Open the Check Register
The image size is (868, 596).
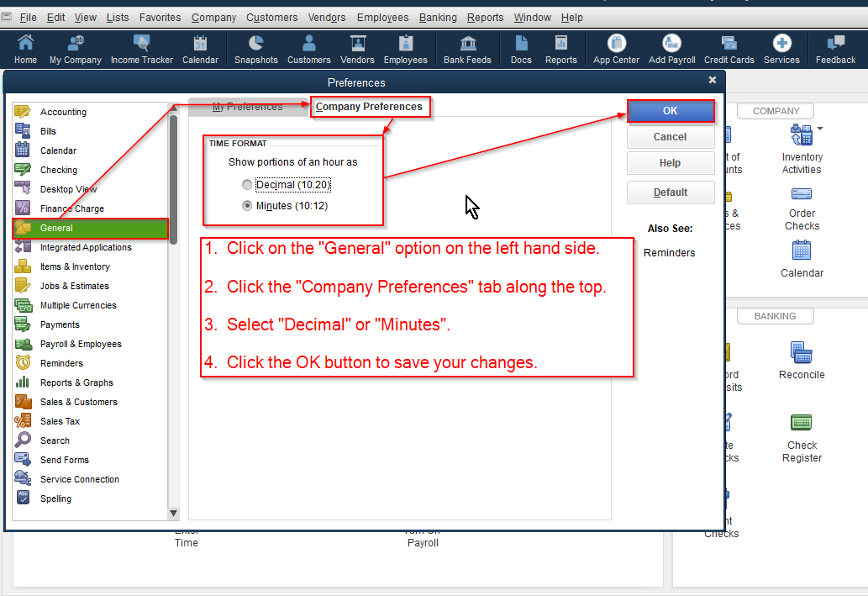801,429
